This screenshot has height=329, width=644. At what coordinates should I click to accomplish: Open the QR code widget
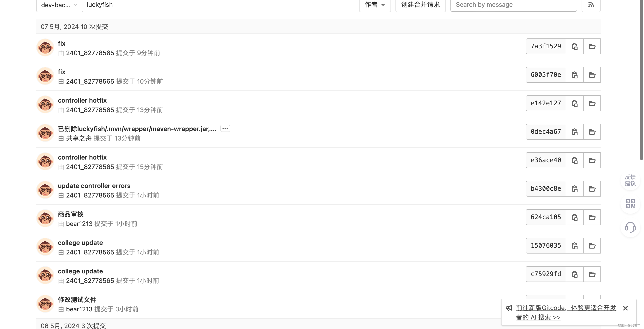pyautogui.click(x=630, y=204)
